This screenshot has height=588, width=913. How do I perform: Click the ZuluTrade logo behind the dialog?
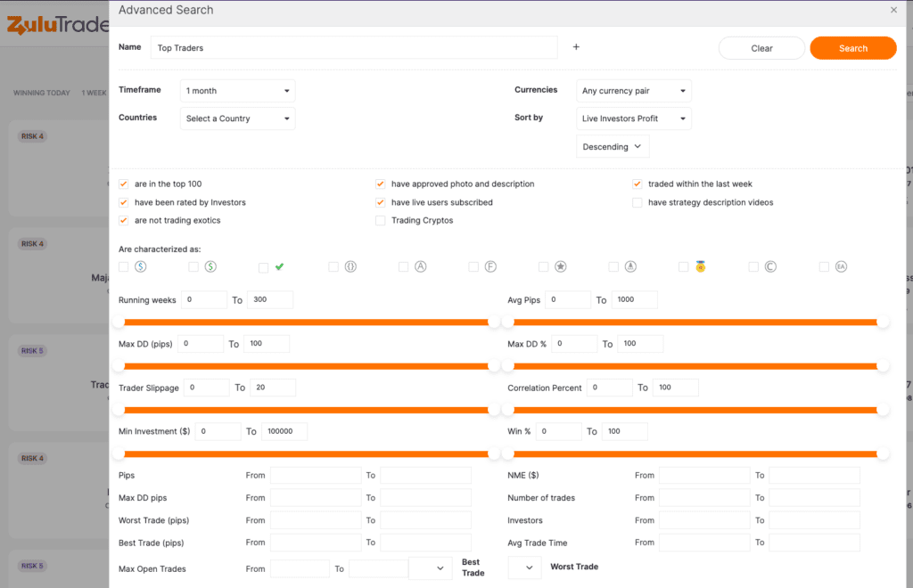coord(57,24)
